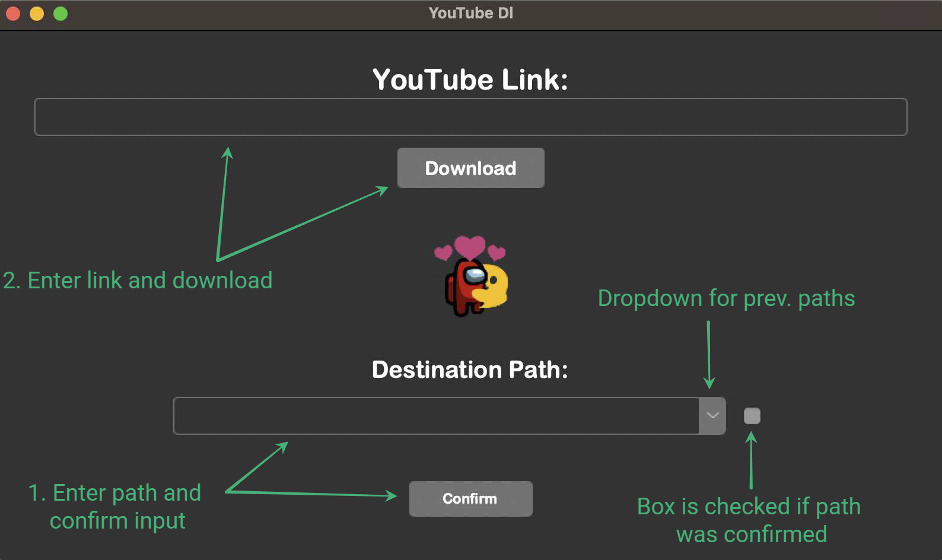Click the Among Us crewmate image

pyautogui.click(x=470, y=275)
